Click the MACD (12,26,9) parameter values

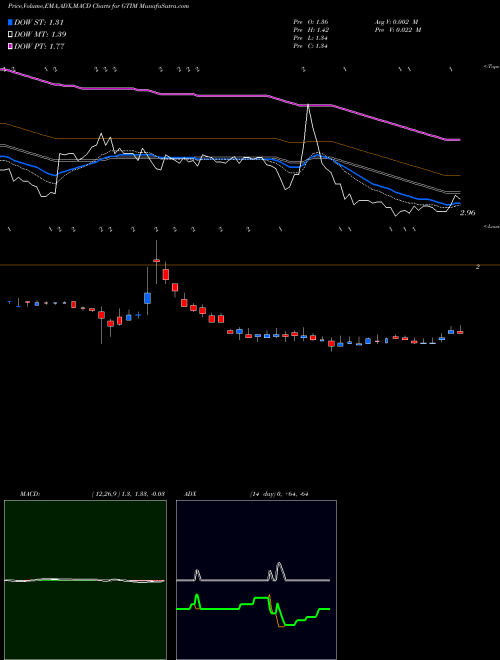tap(128, 494)
